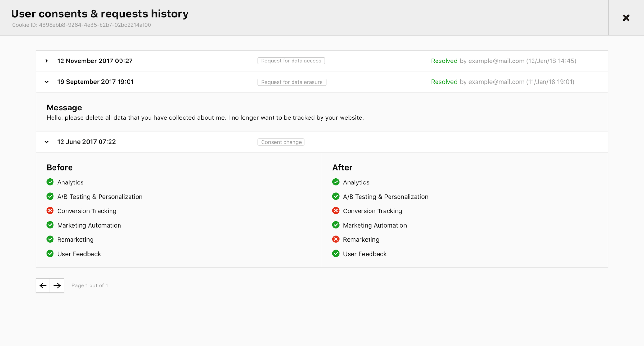This screenshot has width=644, height=346.
Task: Click red X beside Conversion Tracking in Before
Action: [x=50, y=211]
